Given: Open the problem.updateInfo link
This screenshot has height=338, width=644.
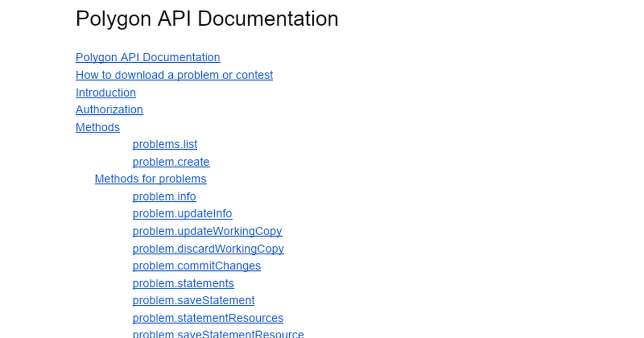Looking at the screenshot, I should pos(182,214).
